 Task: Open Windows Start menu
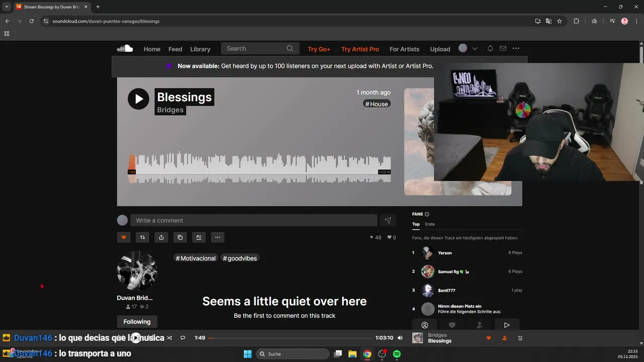(248, 354)
